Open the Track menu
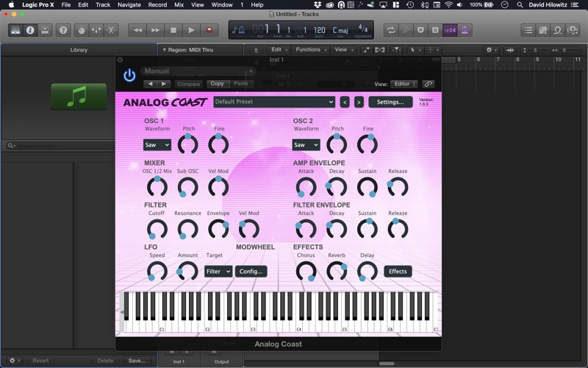This screenshot has width=588, height=368. click(x=103, y=5)
